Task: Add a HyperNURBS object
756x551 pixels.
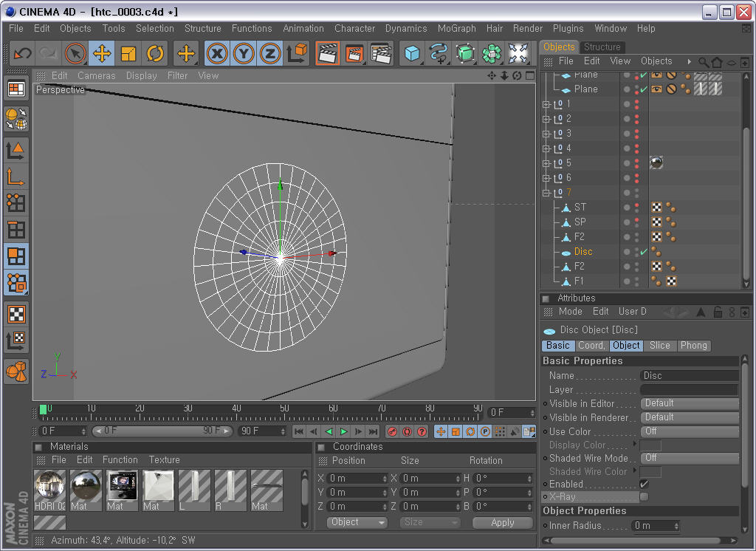Action: pyautogui.click(x=465, y=53)
